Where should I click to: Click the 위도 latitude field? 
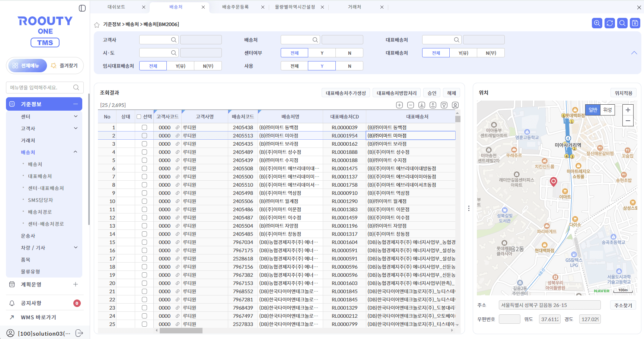click(x=550, y=319)
